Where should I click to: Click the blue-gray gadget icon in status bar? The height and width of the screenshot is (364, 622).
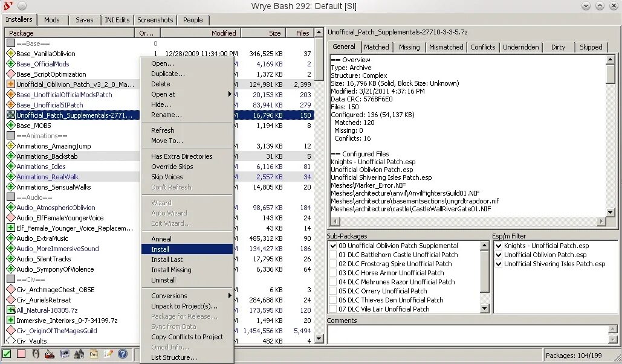click(64, 354)
